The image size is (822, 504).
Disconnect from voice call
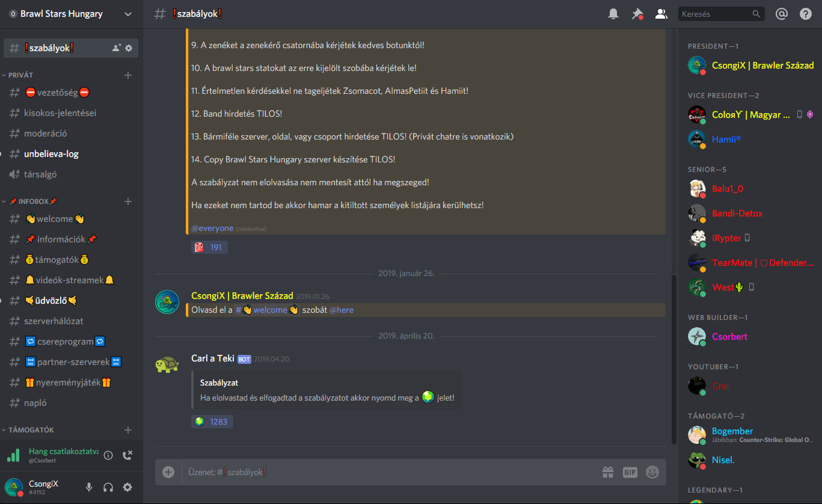coord(127,455)
